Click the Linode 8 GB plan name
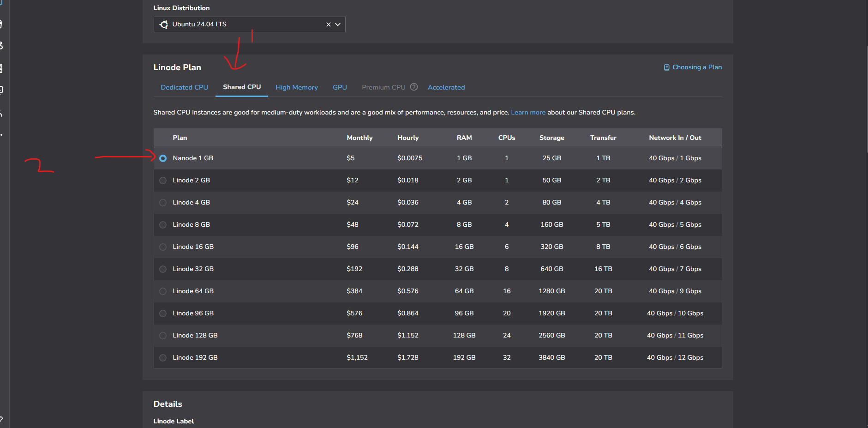Image resolution: width=868 pixels, height=428 pixels. (x=192, y=224)
